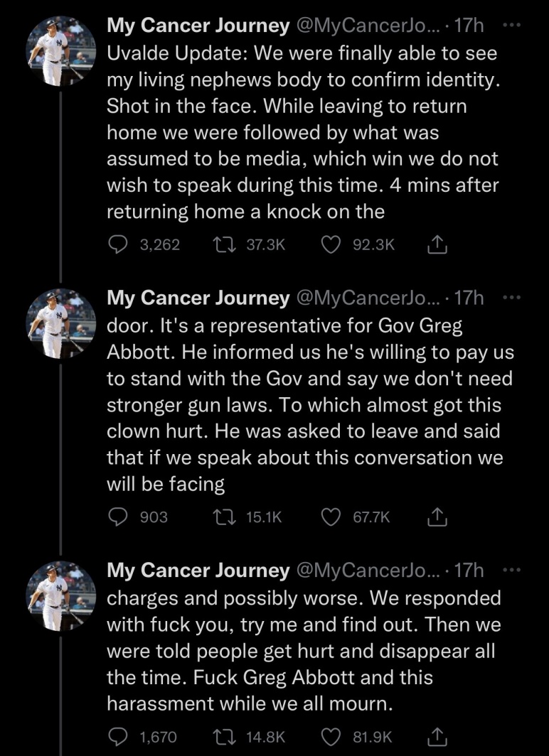Open more options menu on first tweet

(x=512, y=26)
